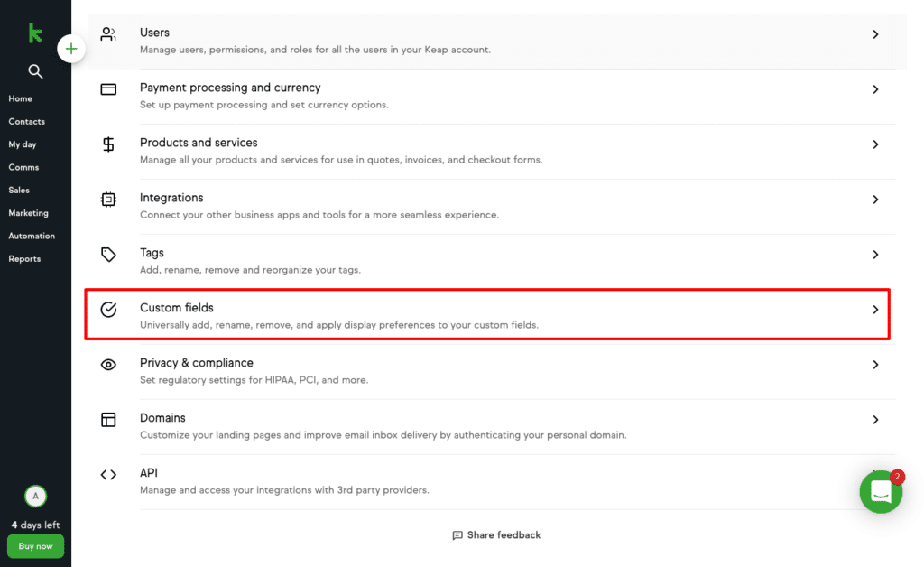Expand Payment processing and currency chevron

[x=875, y=89]
